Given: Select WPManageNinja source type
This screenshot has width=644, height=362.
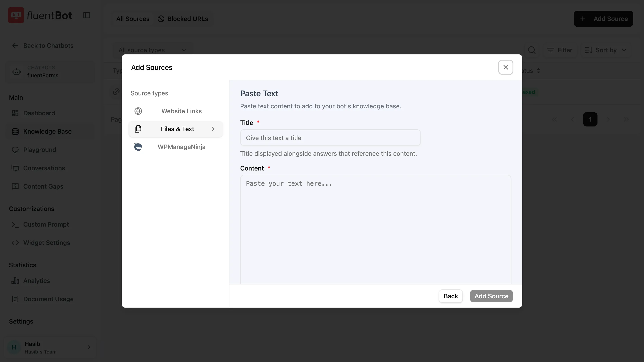Looking at the screenshot, I should point(176,147).
